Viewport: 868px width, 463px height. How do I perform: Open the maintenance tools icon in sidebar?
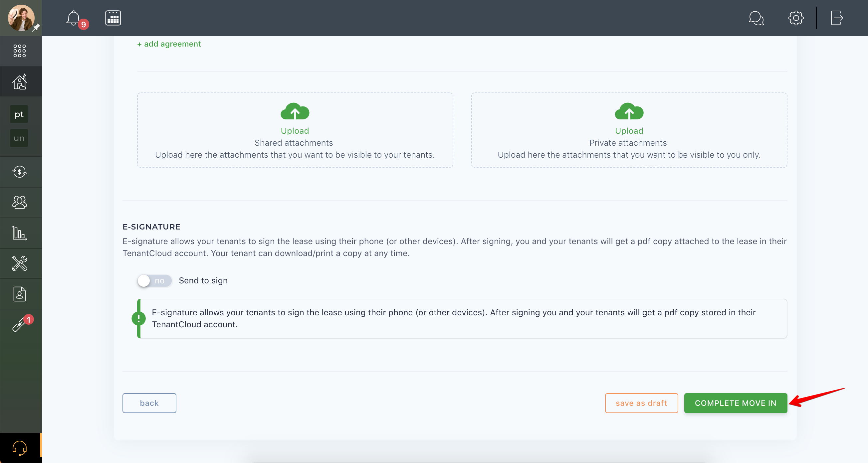point(20,263)
